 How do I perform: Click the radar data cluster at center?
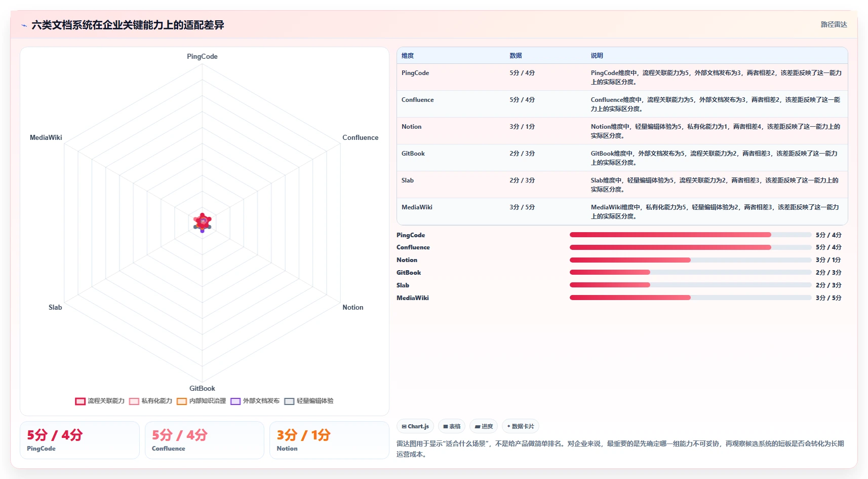click(202, 223)
